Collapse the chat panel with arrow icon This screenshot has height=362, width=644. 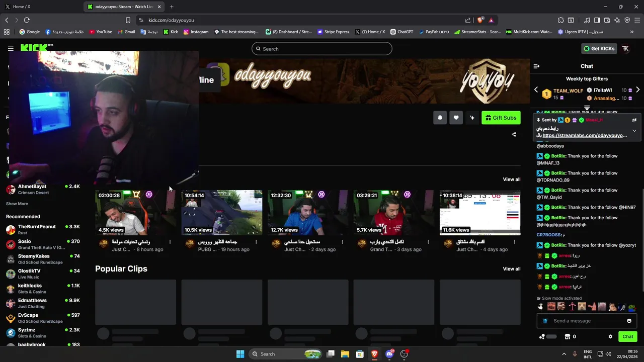(x=536, y=66)
